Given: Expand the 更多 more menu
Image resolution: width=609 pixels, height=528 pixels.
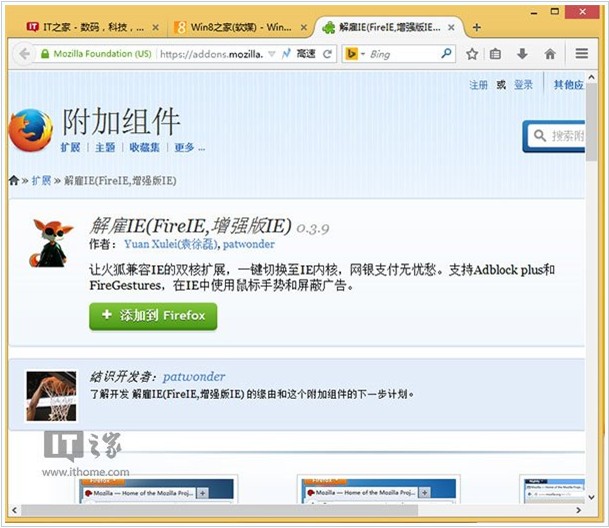Looking at the screenshot, I should (190, 147).
